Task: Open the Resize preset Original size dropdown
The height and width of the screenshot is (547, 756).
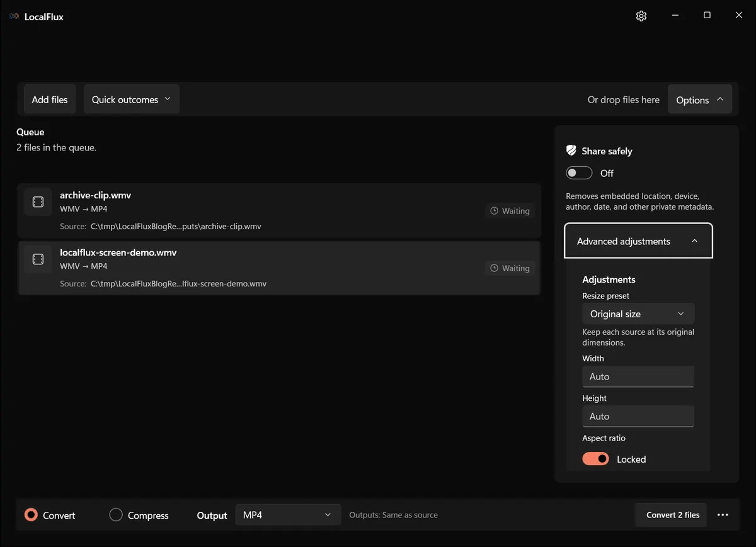Action: [x=638, y=313]
